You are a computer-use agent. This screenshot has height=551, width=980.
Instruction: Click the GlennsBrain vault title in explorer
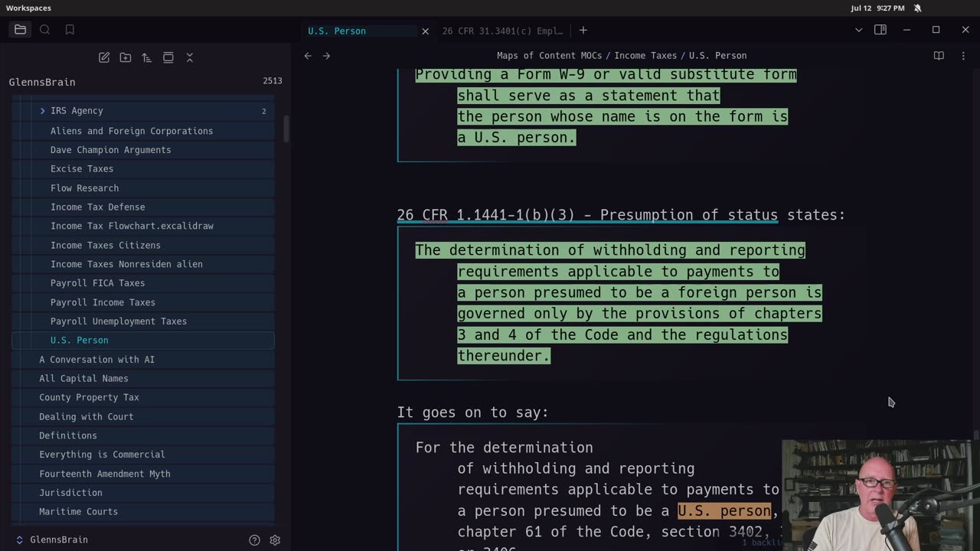[42, 82]
